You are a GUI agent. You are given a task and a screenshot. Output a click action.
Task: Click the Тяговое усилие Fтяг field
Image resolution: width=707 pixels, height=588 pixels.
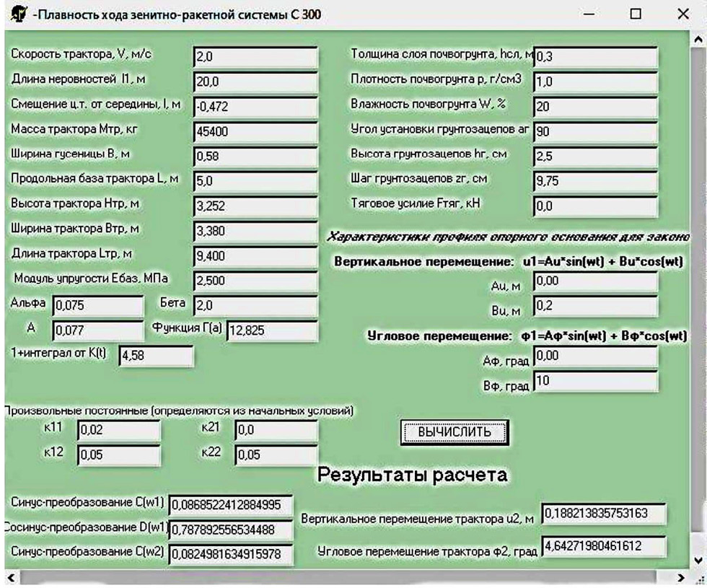pos(594,206)
